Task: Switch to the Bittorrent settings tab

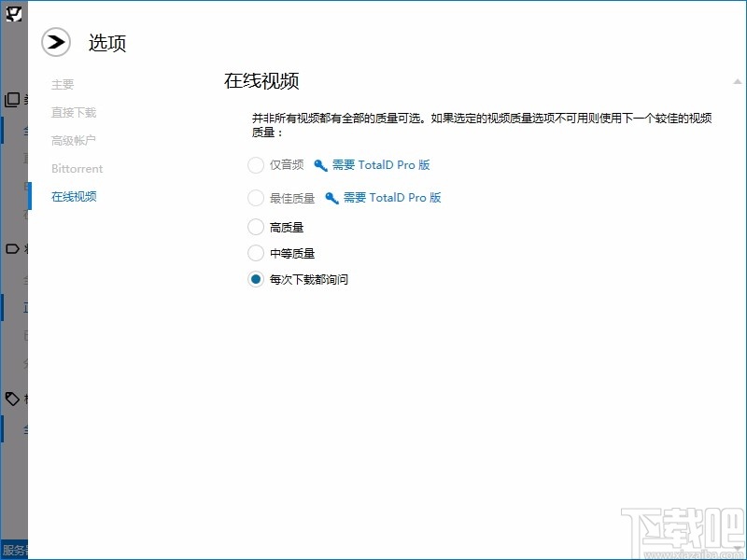Action: 77,169
